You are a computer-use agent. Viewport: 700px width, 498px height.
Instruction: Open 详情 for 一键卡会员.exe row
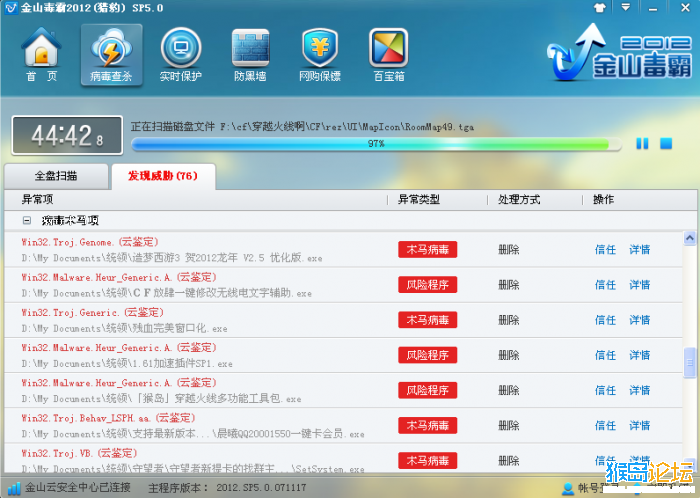(x=640, y=426)
